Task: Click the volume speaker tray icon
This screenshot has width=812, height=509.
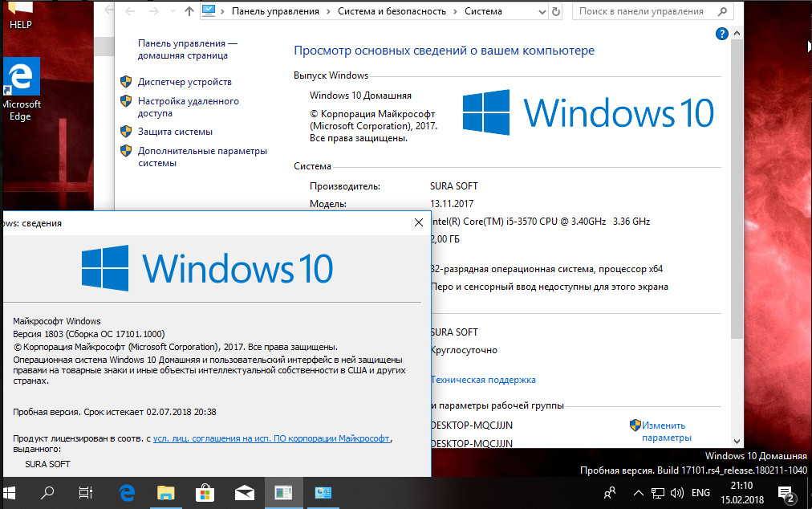Action: click(677, 493)
